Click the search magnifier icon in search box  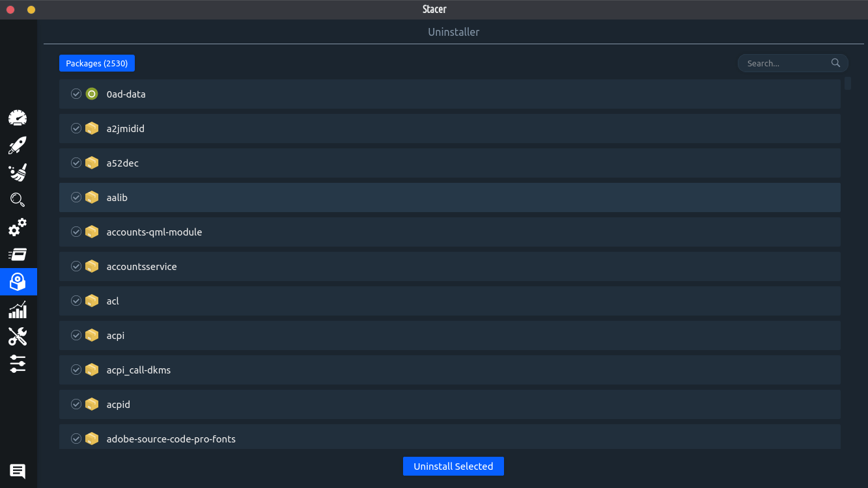(x=835, y=63)
